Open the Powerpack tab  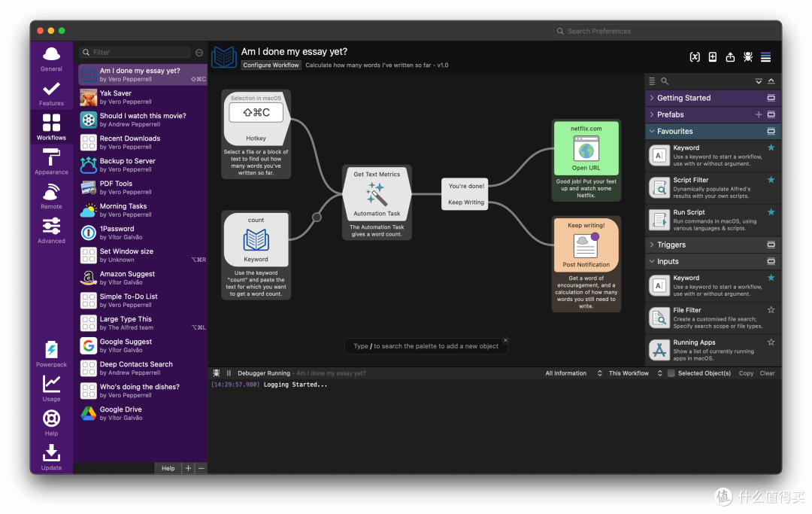pos(51,354)
